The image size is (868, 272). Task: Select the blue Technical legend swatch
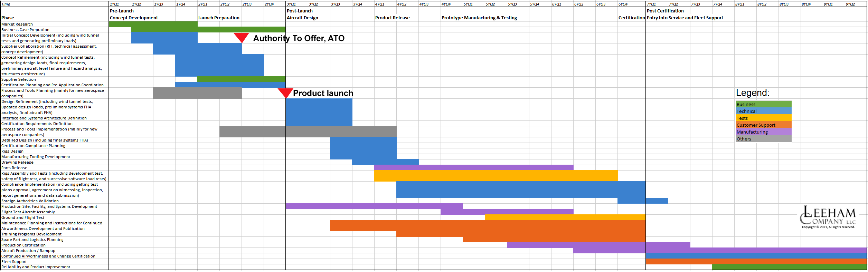pyautogui.click(x=764, y=111)
